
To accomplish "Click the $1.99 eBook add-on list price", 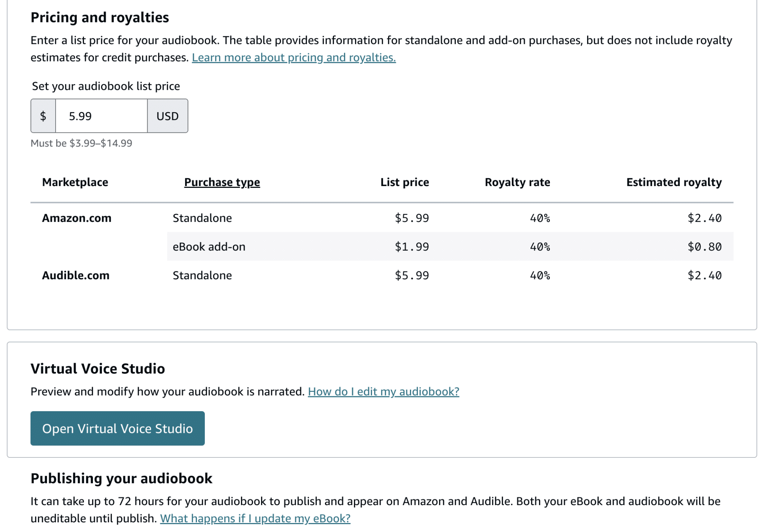I will coord(412,247).
